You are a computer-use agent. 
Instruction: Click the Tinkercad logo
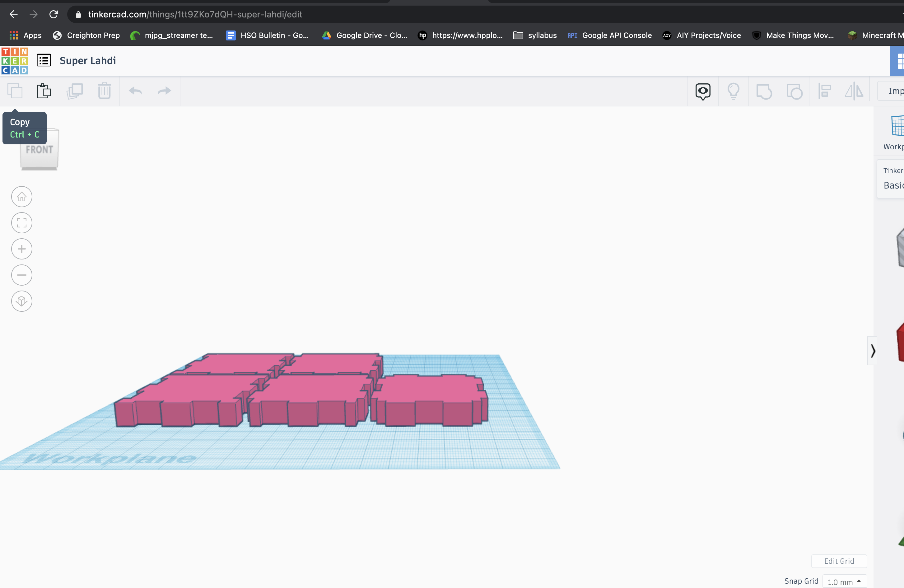15,60
